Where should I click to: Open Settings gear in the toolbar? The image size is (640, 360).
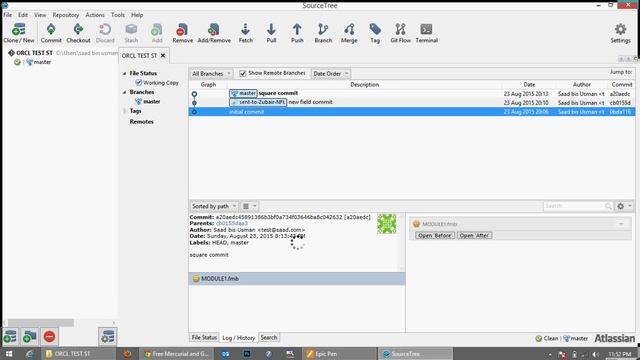pyautogui.click(x=620, y=33)
